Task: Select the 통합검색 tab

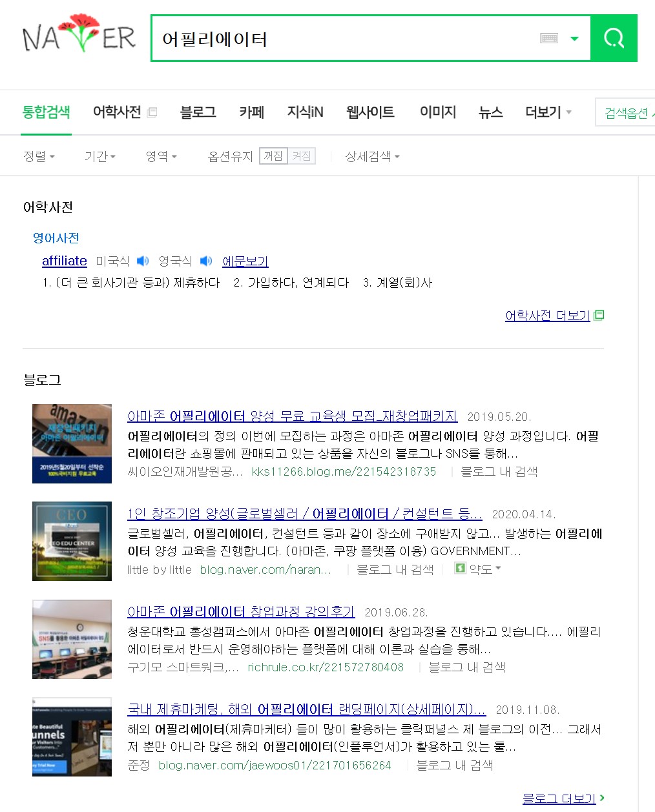Action: point(46,112)
